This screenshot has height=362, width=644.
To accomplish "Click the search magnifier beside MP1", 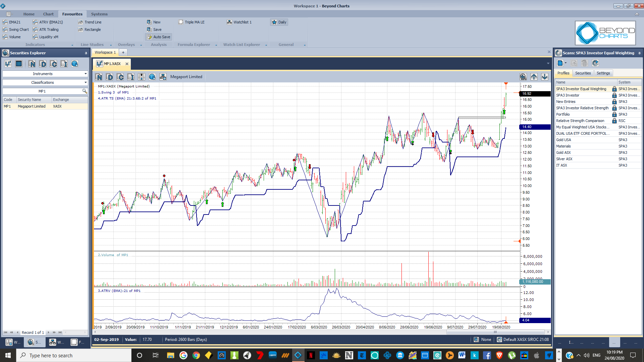I will click(x=85, y=91).
